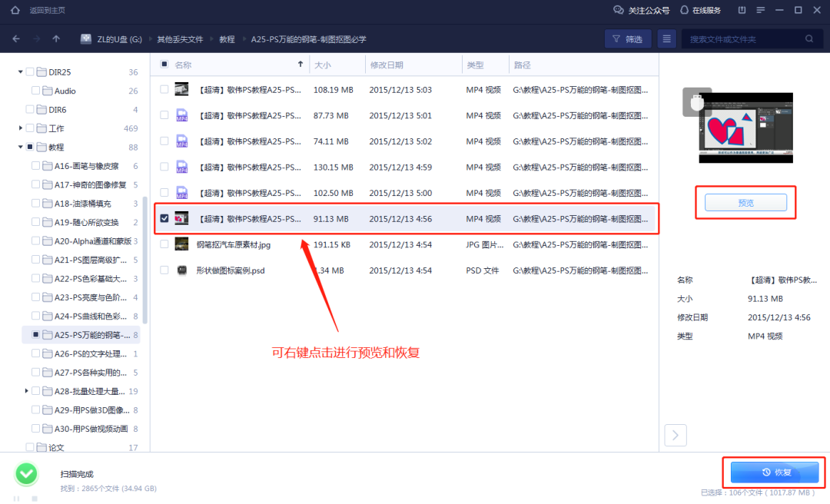Screen dimensions: 830x504
Task: Click the 恢复 recover button
Action: click(x=775, y=472)
